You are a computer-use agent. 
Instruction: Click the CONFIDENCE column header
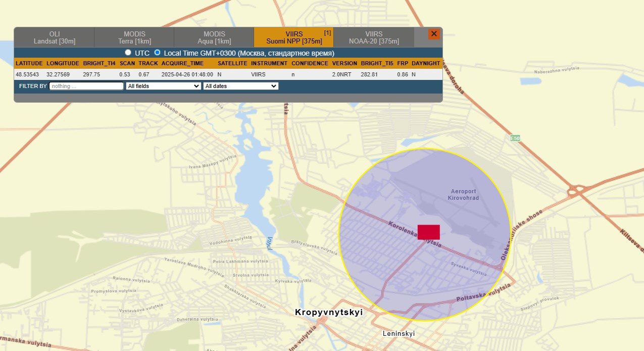[310, 63]
